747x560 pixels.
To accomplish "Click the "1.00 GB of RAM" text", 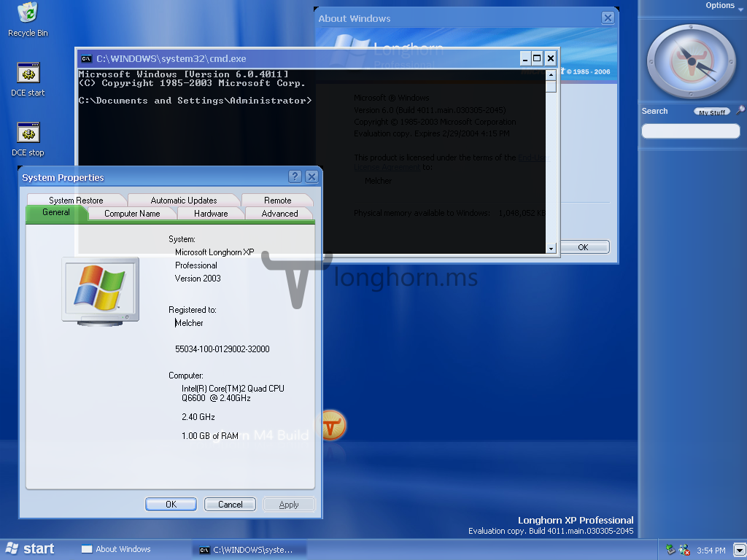I will (210, 436).
